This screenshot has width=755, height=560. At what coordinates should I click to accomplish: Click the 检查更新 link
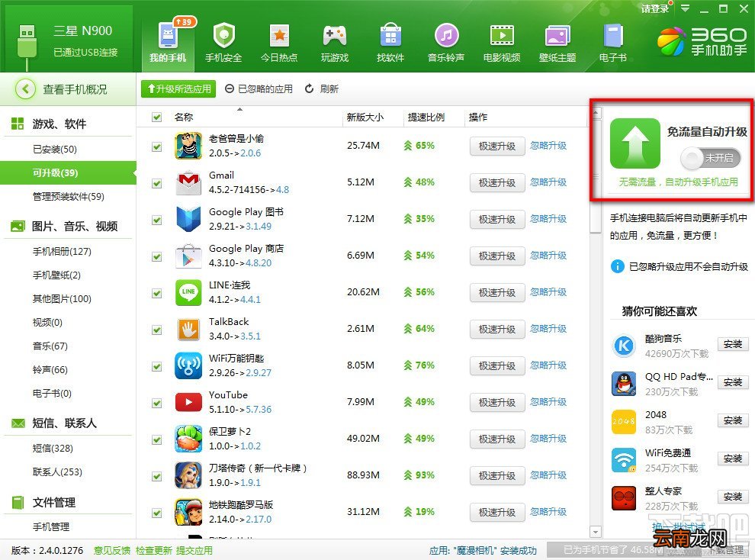click(153, 550)
